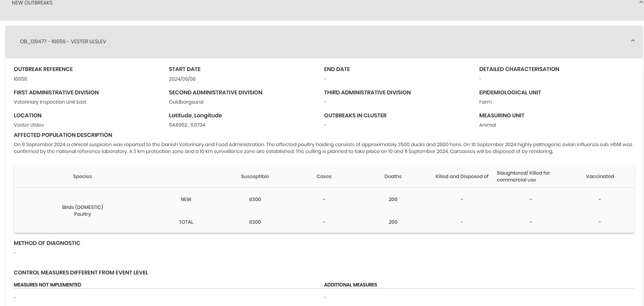
Task: Click ADDITIONAL MEASURES label
Action: 350,285
